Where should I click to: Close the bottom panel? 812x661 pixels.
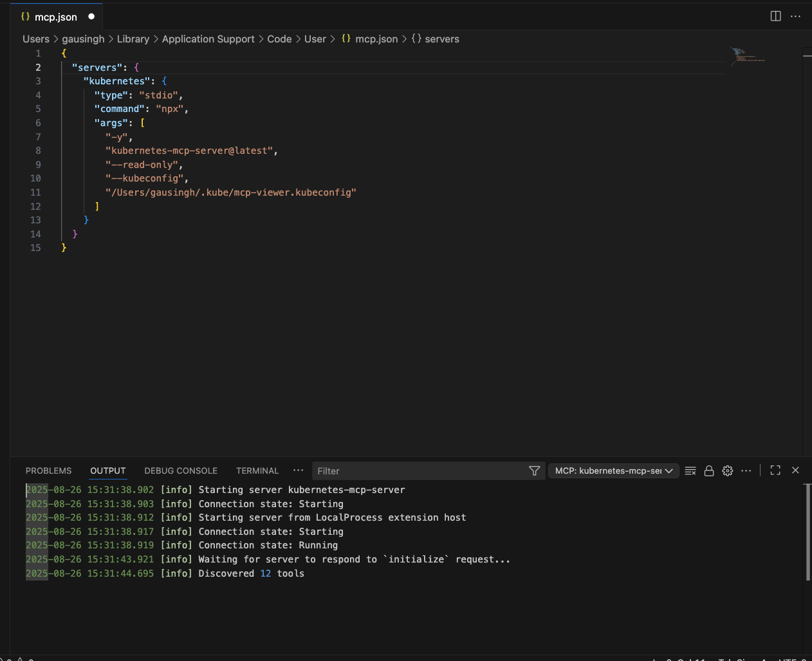point(795,470)
